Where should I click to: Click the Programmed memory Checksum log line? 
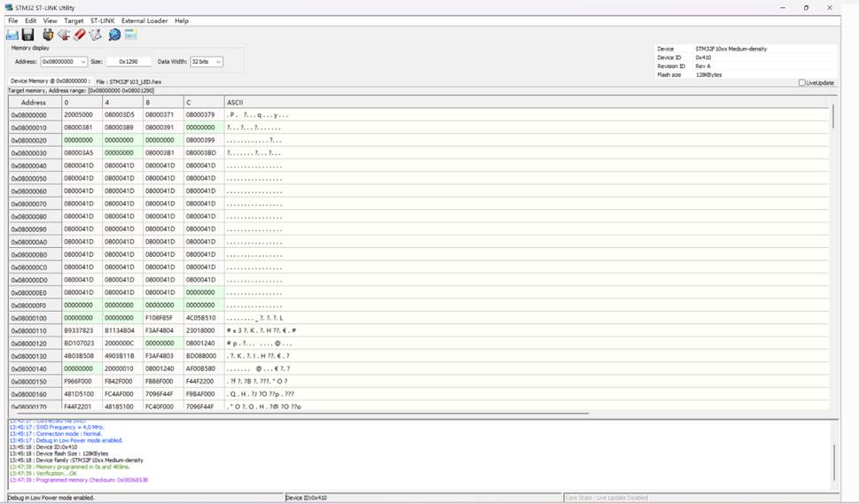78,480
